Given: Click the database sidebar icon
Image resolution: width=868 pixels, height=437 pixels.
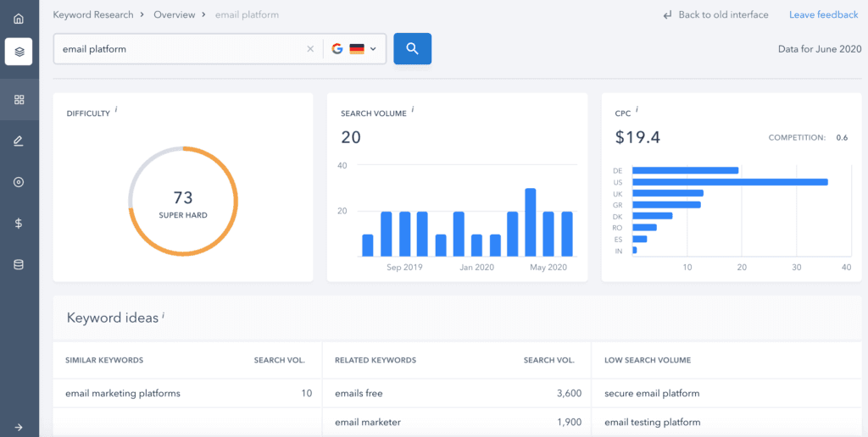Looking at the screenshot, I should pos(19,264).
